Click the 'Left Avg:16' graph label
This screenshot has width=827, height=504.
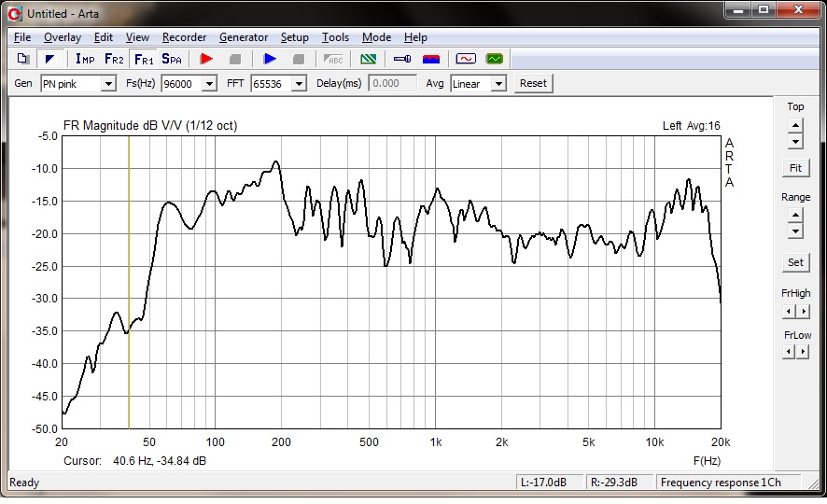pyautogui.click(x=691, y=126)
